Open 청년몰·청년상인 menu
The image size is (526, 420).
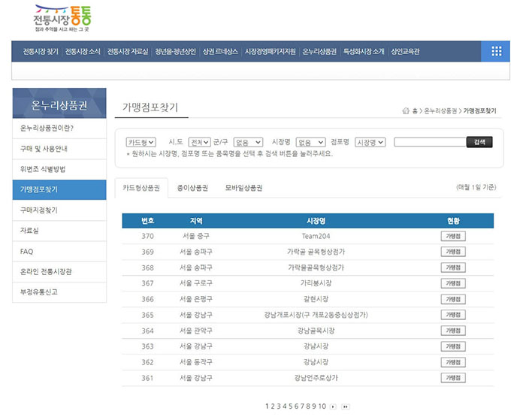pos(175,52)
